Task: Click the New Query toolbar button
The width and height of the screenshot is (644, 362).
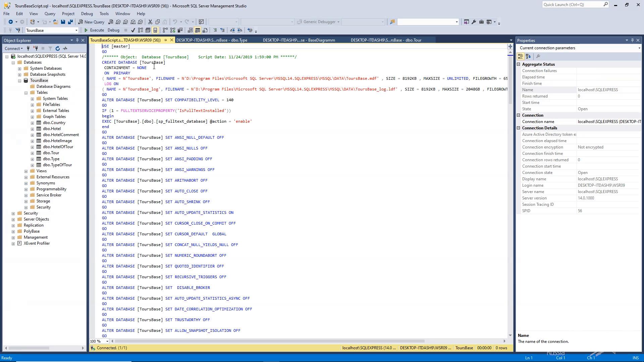Action: click(x=91, y=22)
